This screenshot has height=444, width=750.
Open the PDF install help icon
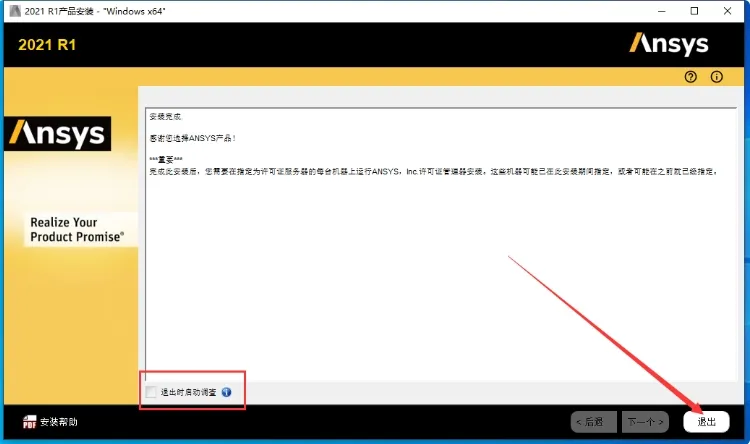click(29, 422)
